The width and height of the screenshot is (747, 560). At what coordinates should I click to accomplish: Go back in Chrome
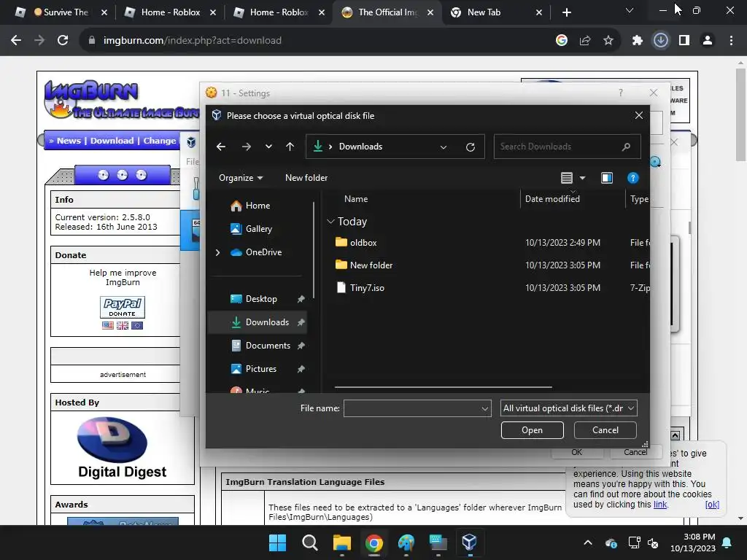pyautogui.click(x=16, y=41)
